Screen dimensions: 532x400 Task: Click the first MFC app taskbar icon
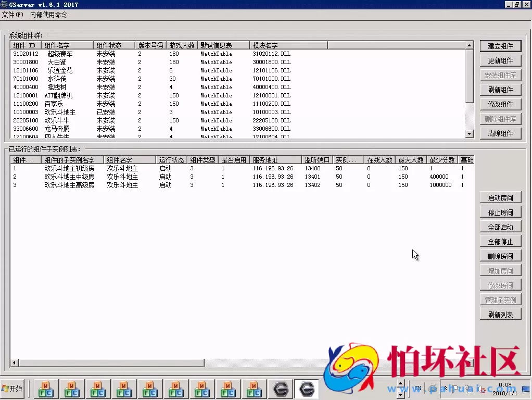pos(46,389)
